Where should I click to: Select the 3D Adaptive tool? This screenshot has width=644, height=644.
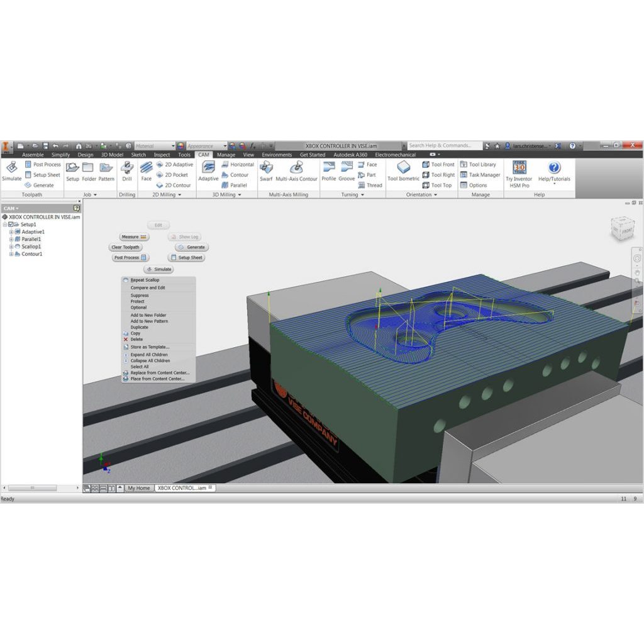click(208, 171)
